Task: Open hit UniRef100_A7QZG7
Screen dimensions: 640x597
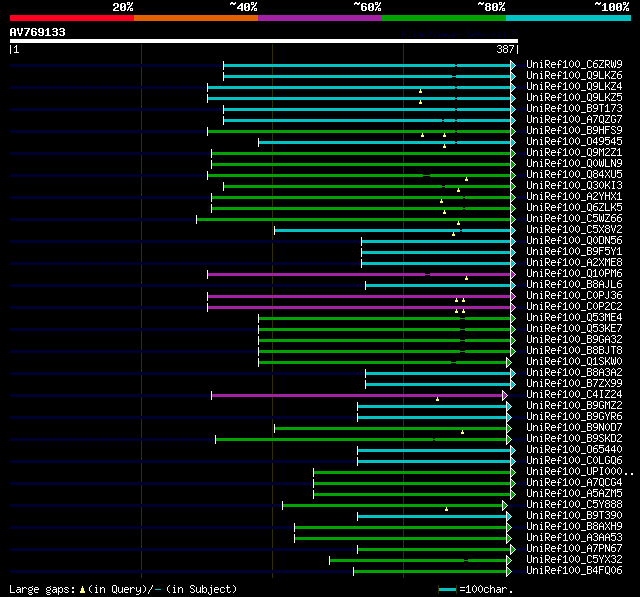Action: 574,120
